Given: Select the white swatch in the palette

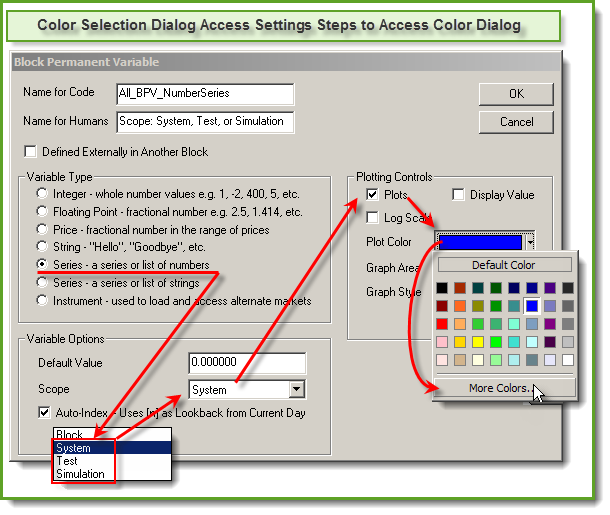Looking at the screenshot, I should [x=567, y=359].
